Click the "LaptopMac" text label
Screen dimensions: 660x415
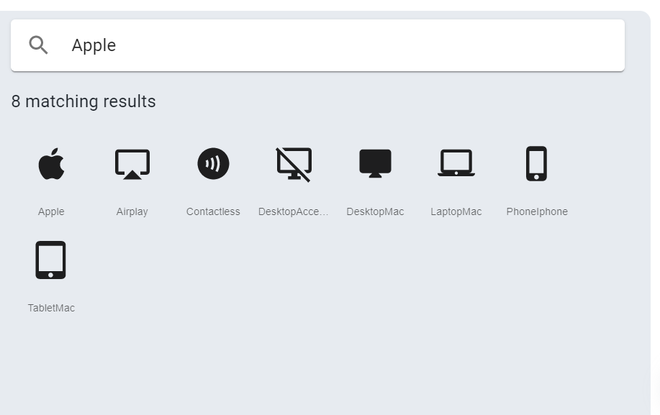456,211
